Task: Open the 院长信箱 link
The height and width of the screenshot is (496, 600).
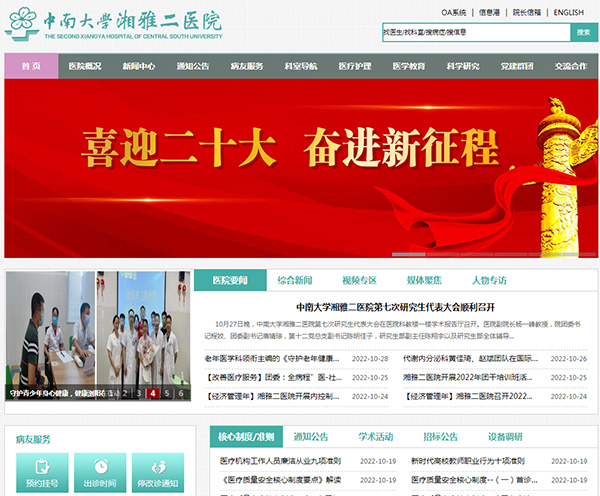Action: pyautogui.click(x=527, y=13)
